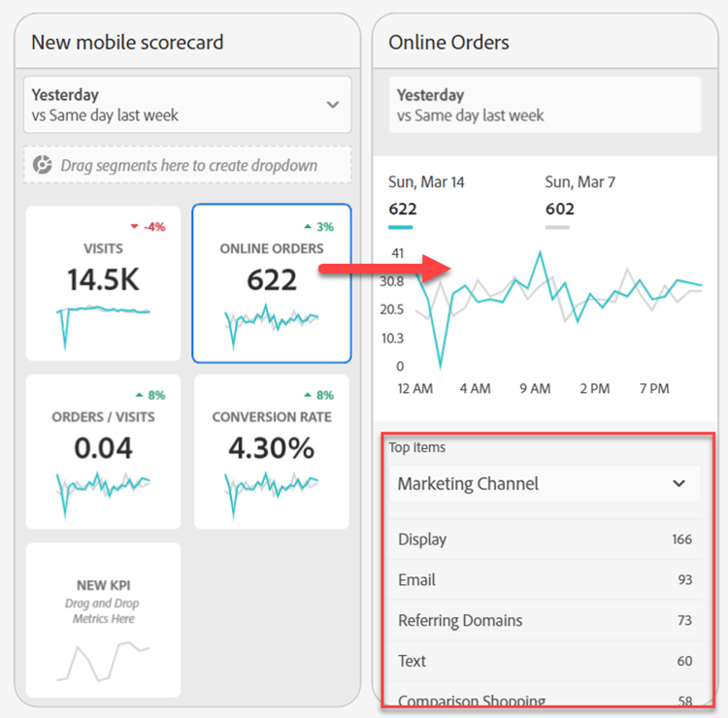Select the Online Orders KPI tile
728x718 pixels.
tap(272, 283)
